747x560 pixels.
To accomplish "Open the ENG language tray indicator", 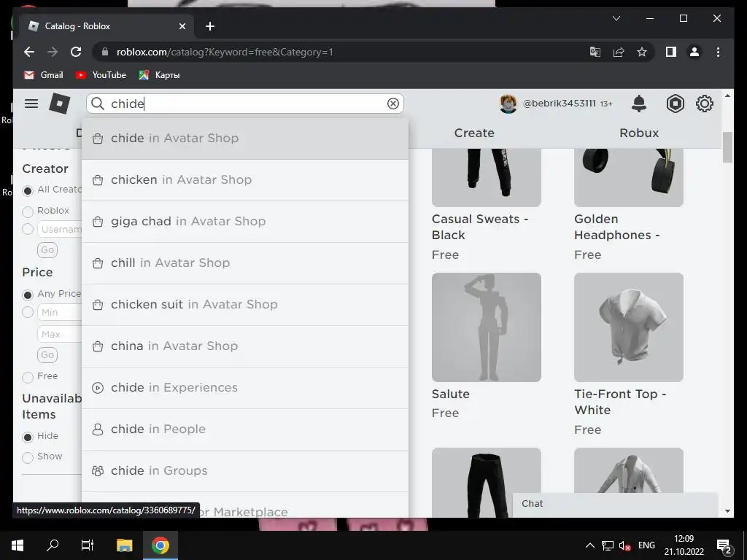I will 646,545.
